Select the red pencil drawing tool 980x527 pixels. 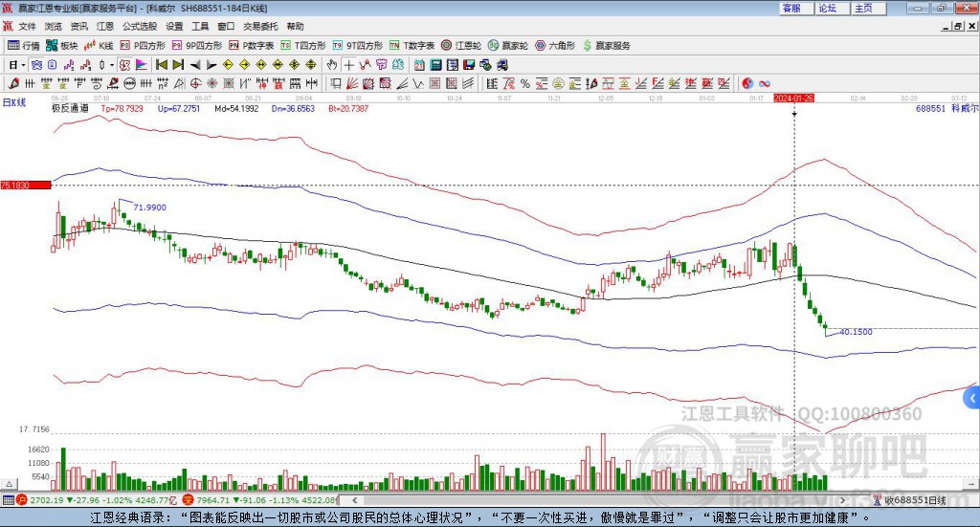[13, 83]
